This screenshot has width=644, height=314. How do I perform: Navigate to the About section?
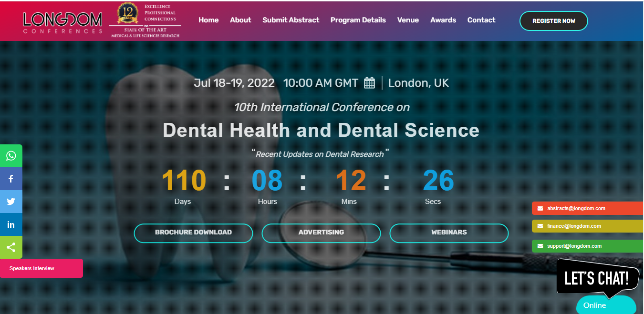(240, 20)
